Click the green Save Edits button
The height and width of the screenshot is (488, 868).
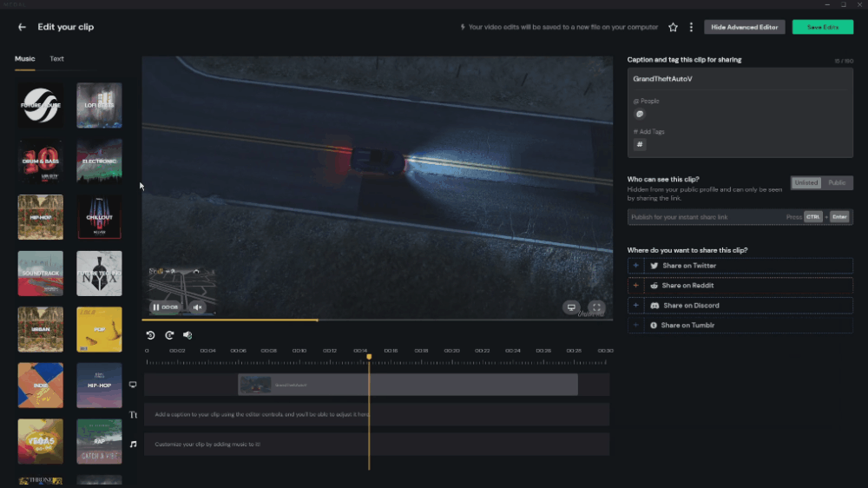[822, 27]
